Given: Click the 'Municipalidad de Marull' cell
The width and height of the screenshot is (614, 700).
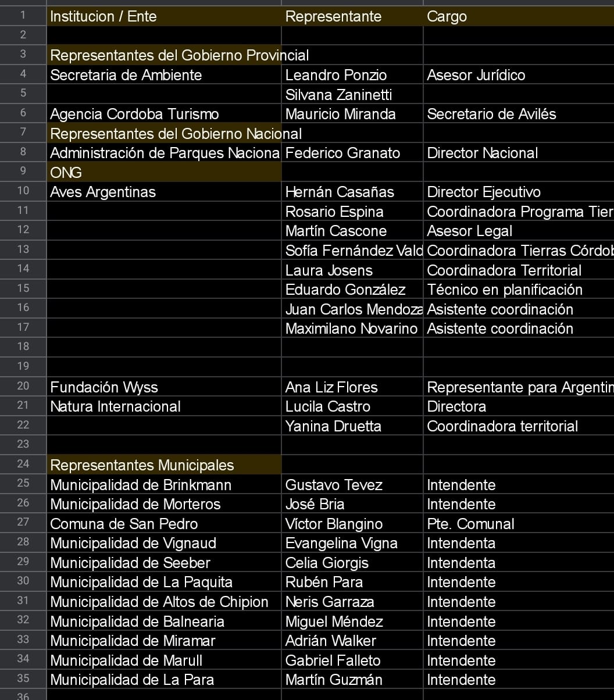Looking at the screenshot, I should (164, 660).
